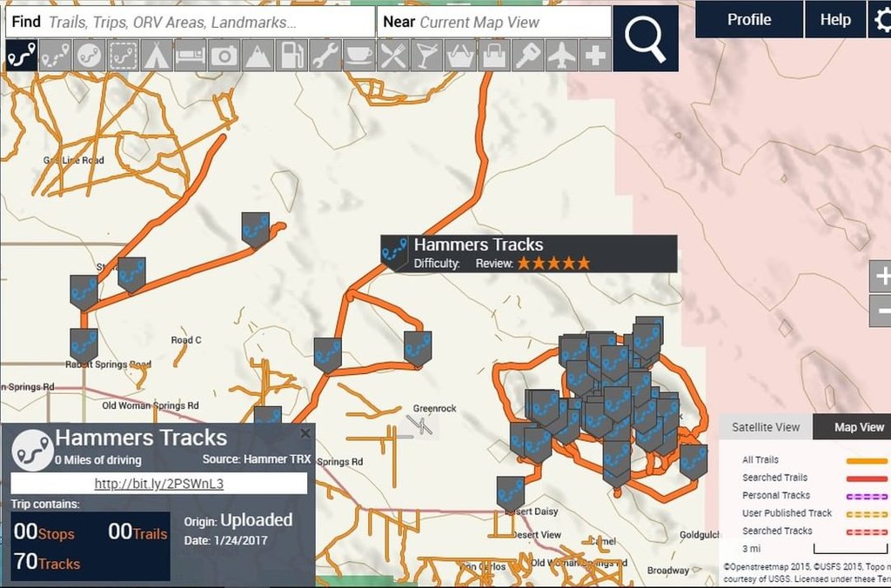Viewport: 891px width, 588px height.
Task: Open the Help page
Action: [x=835, y=20]
